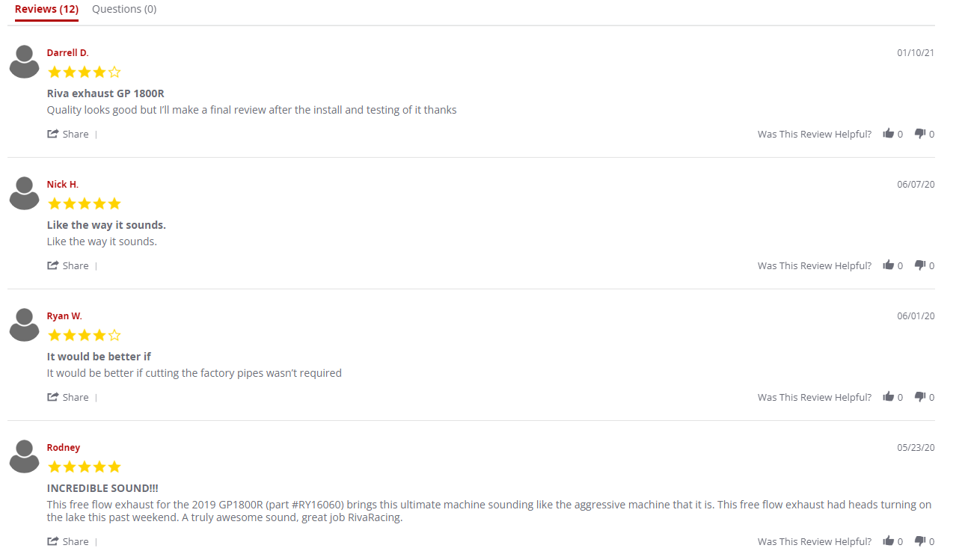
Task: Thumbs up Nick H.'s review
Action: click(889, 265)
